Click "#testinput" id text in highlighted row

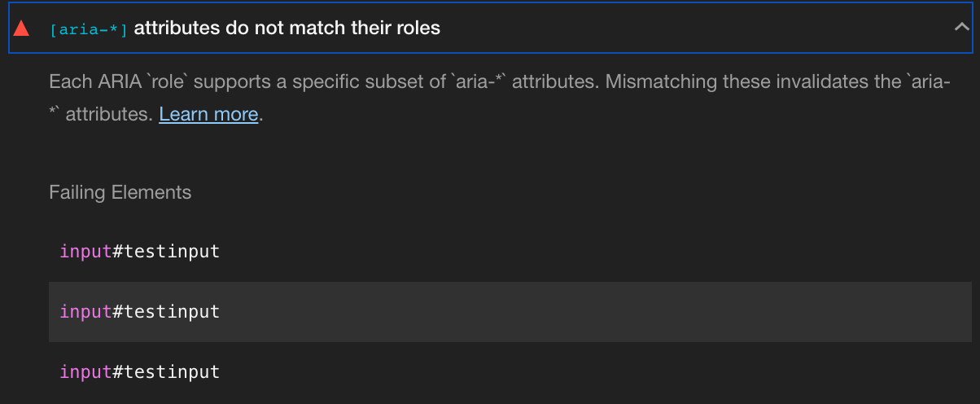click(166, 312)
